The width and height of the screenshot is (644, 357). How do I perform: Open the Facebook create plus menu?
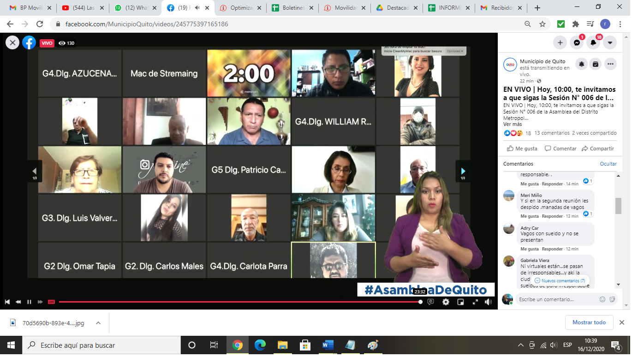click(x=560, y=42)
